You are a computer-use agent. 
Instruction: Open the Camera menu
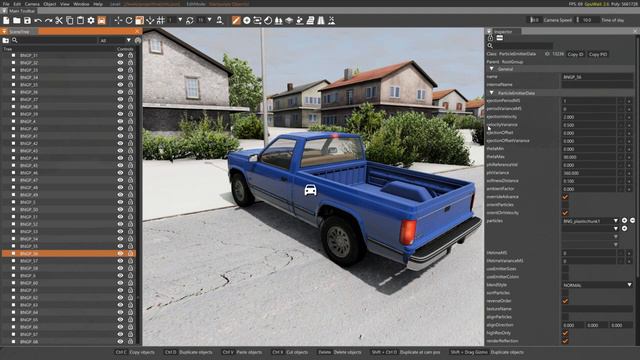pyautogui.click(x=32, y=4)
